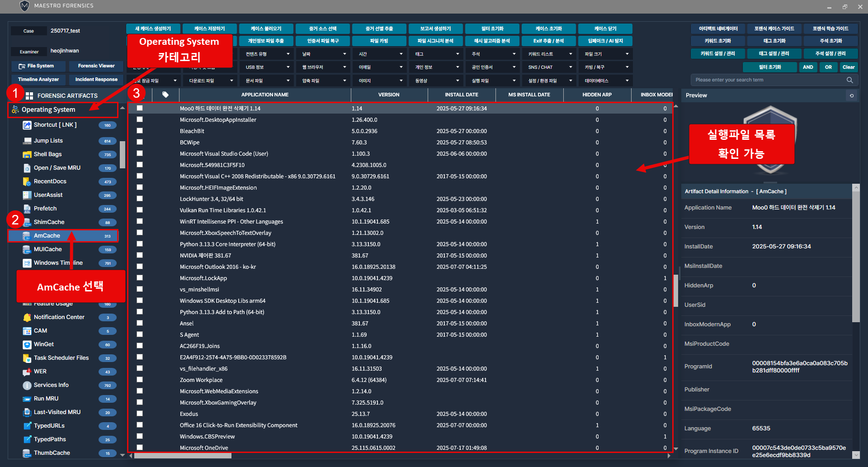Click the RecentDocs artifact icon
This screenshot has height=467, width=868.
[x=27, y=181]
